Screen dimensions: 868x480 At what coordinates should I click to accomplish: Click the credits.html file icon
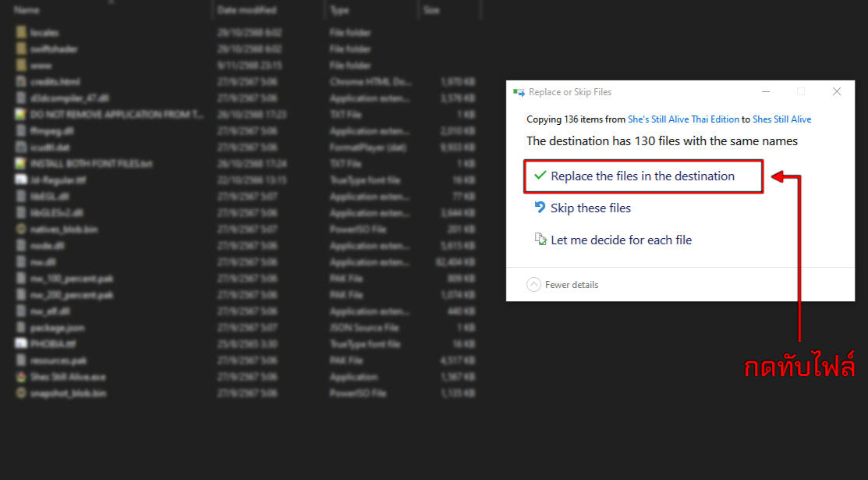point(21,82)
